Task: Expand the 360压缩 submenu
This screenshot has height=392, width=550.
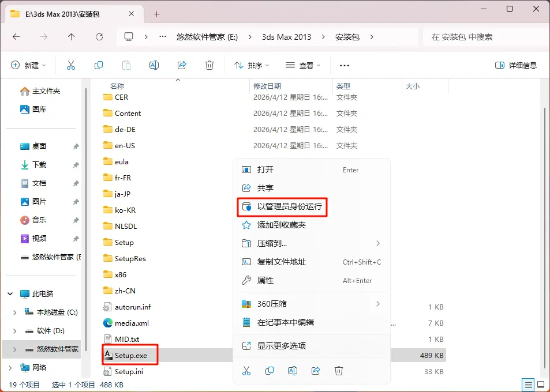Action: [378, 304]
